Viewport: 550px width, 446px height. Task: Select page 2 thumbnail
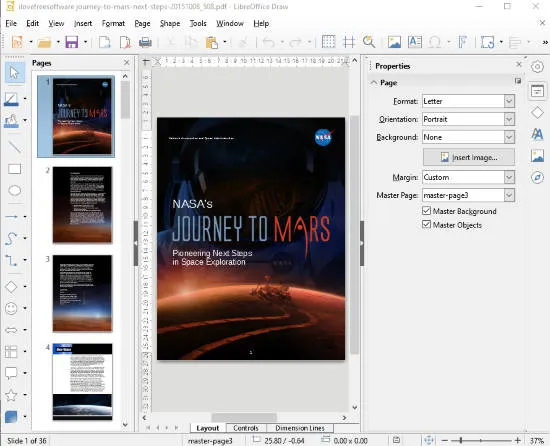[82, 205]
